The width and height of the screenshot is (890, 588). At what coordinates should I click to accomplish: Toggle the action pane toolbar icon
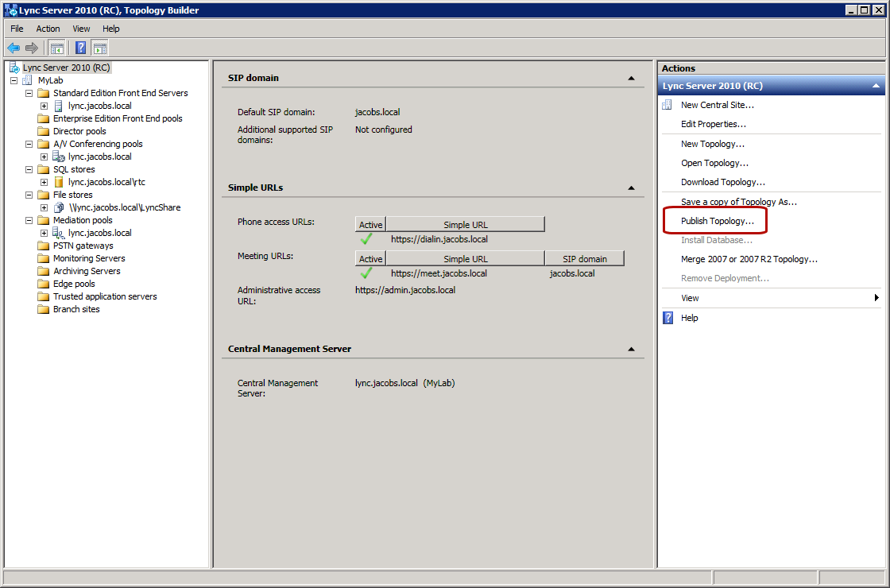pos(100,48)
